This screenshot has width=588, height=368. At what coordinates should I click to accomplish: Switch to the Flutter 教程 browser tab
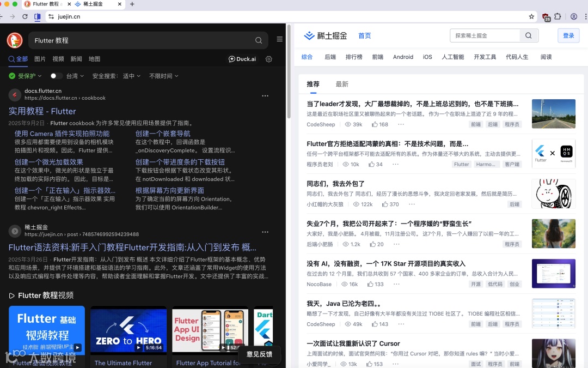click(46, 4)
